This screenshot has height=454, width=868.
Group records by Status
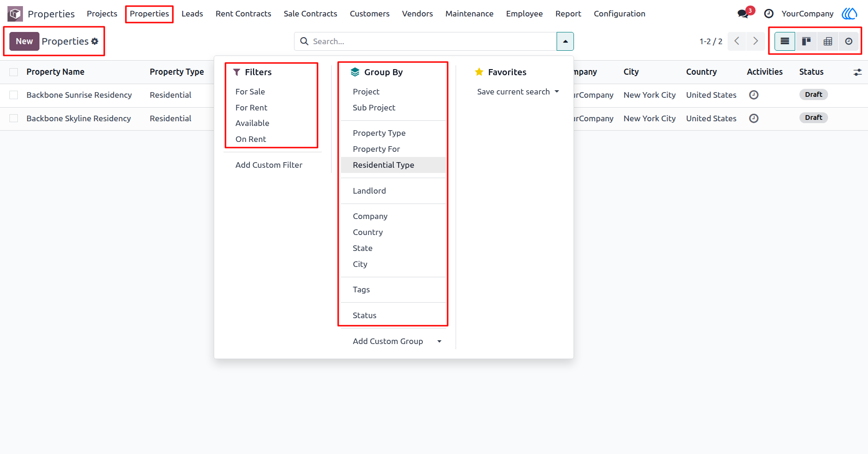pos(364,315)
